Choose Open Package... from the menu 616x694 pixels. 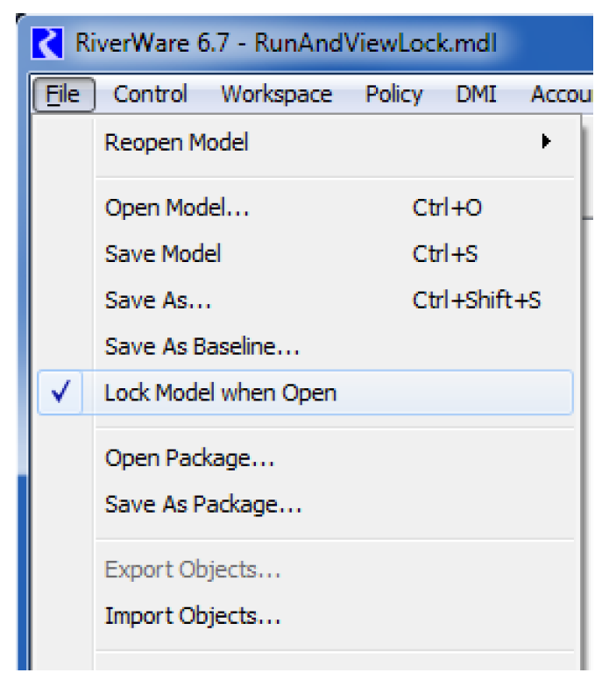[x=190, y=458]
